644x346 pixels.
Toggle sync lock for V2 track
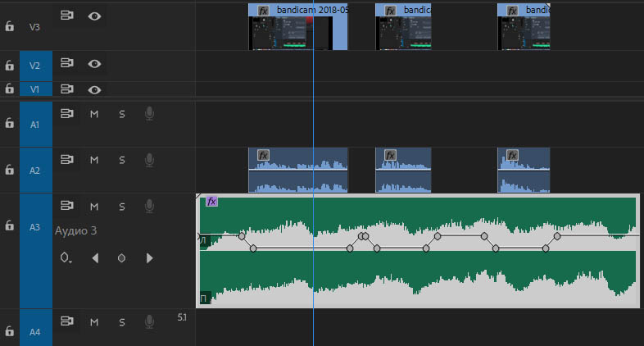pyautogui.click(x=66, y=63)
